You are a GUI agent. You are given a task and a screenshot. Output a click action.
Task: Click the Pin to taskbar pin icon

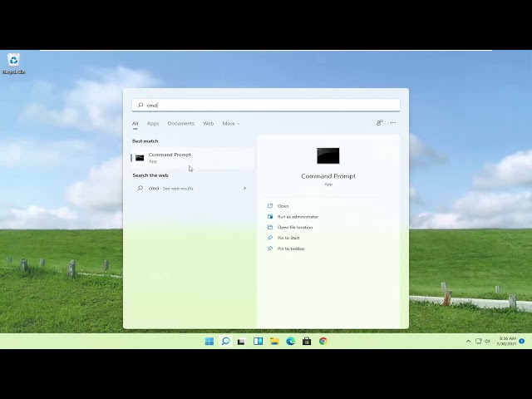pos(270,249)
